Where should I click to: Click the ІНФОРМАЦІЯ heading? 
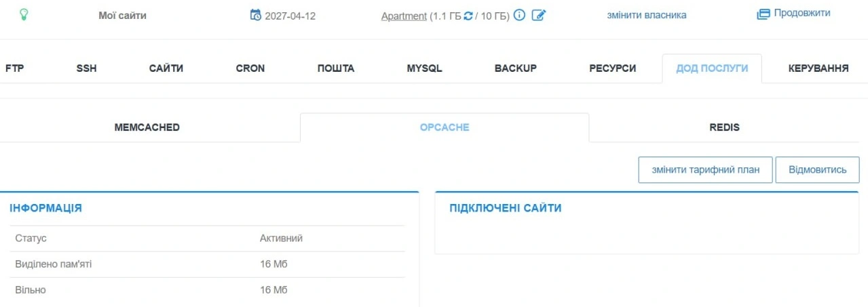tap(45, 208)
